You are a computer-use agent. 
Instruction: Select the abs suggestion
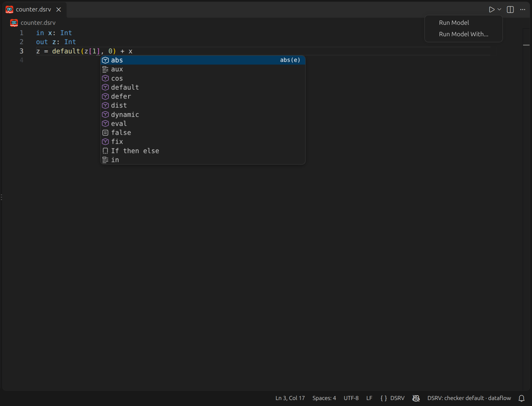pyautogui.click(x=203, y=60)
